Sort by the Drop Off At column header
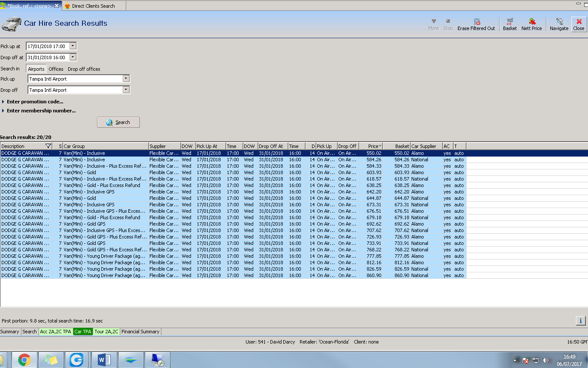Viewport: 588px width, 368px height. pyautogui.click(x=273, y=146)
